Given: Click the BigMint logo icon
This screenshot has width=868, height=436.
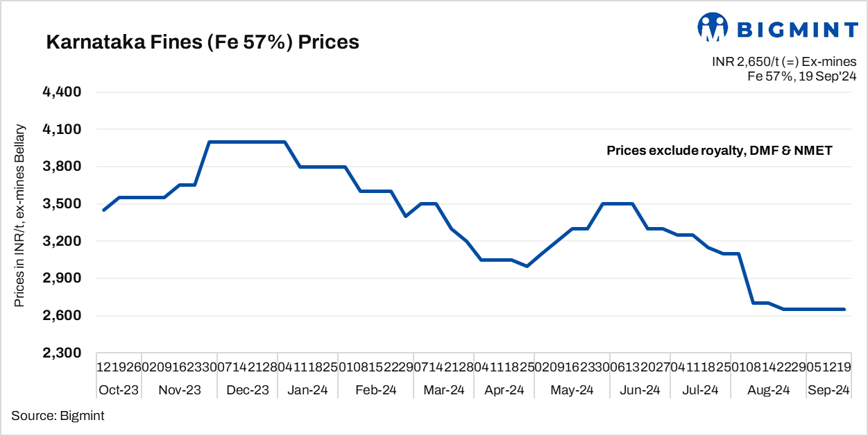Looking at the screenshot, I should pyautogui.click(x=712, y=28).
